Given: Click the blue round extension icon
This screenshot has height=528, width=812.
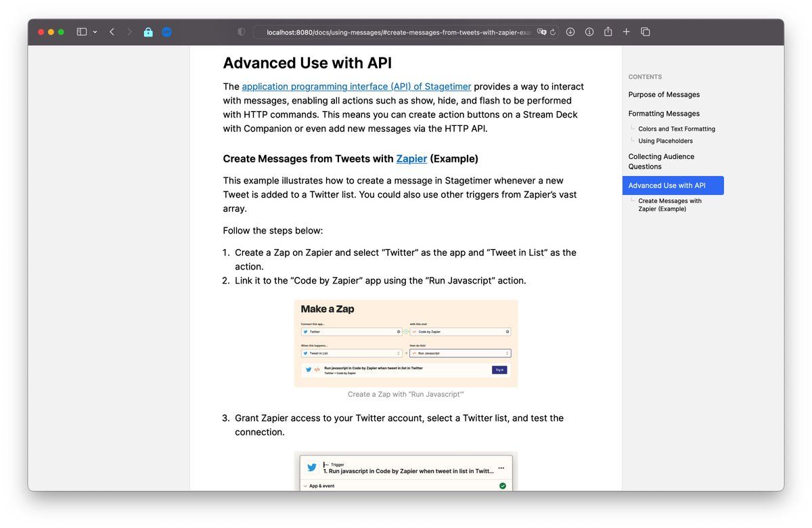Looking at the screenshot, I should click(166, 32).
